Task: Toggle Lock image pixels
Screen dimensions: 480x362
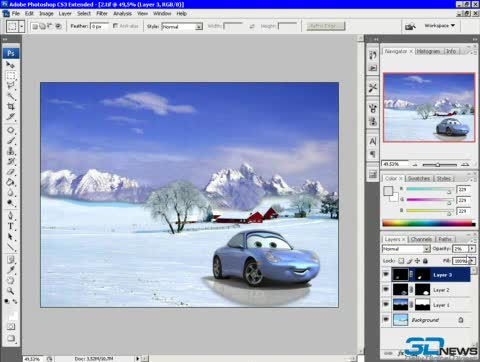Action: coord(410,261)
